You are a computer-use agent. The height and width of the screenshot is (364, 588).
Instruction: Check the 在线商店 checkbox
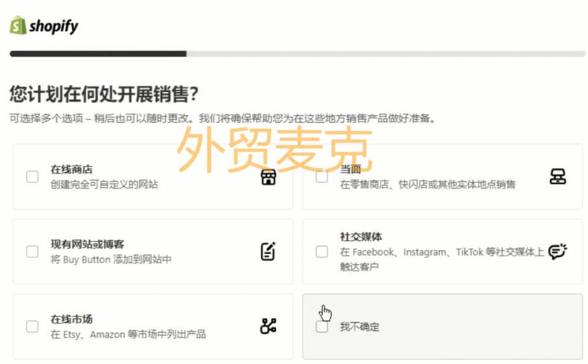pyautogui.click(x=32, y=176)
